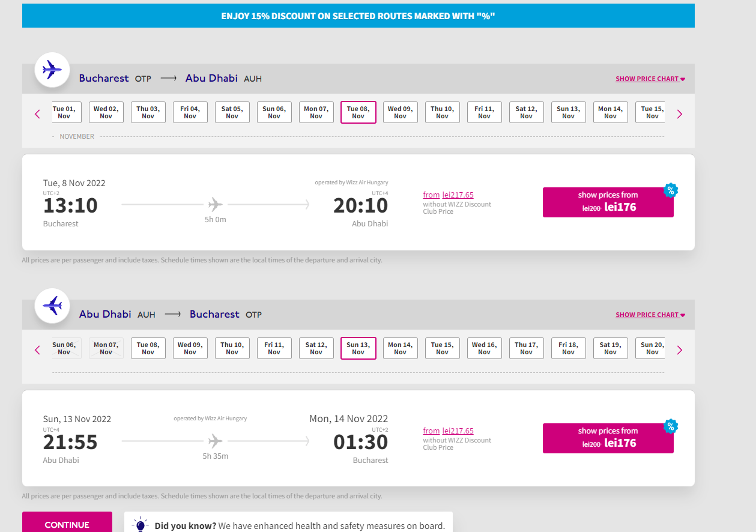
Task: Open outbound price link from lei217.65
Action: click(x=448, y=195)
